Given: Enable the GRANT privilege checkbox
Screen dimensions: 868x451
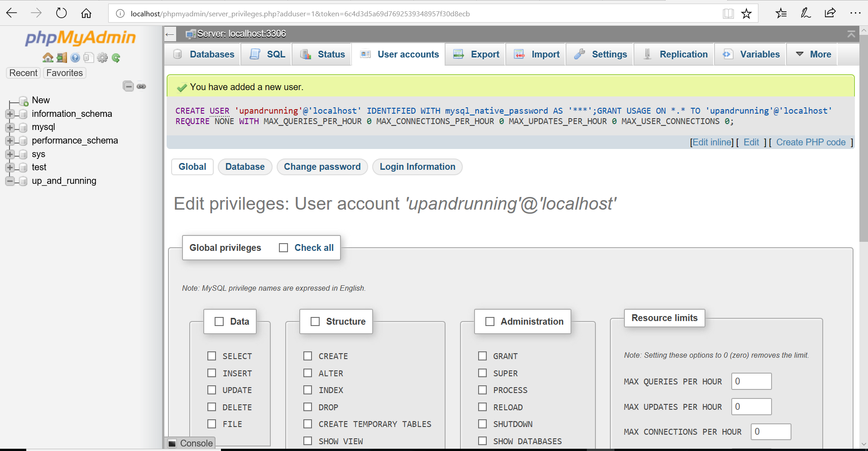Looking at the screenshot, I should click(x=483, y=356).
